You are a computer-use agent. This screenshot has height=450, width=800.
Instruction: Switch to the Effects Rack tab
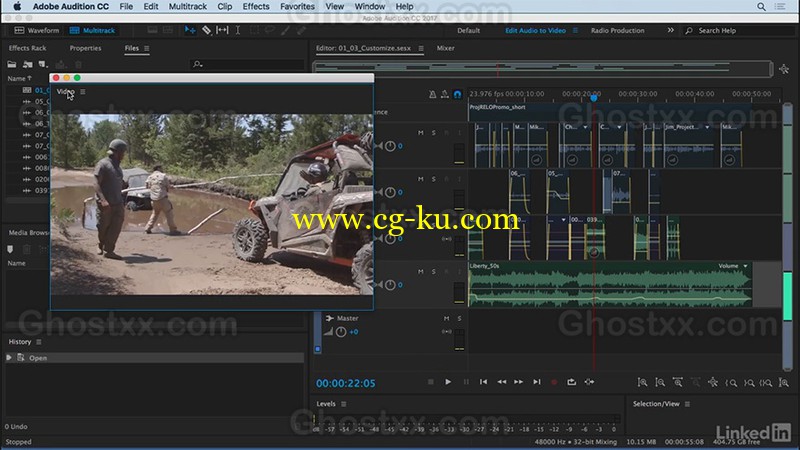[28, 48]
